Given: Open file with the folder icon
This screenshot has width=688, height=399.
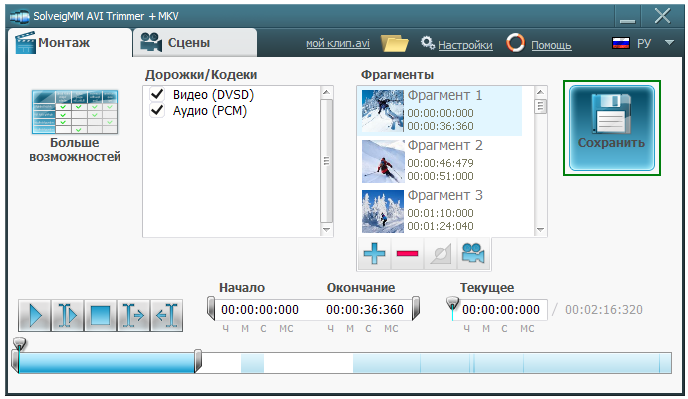Looking at the screenshot, I should coord(394,43).
